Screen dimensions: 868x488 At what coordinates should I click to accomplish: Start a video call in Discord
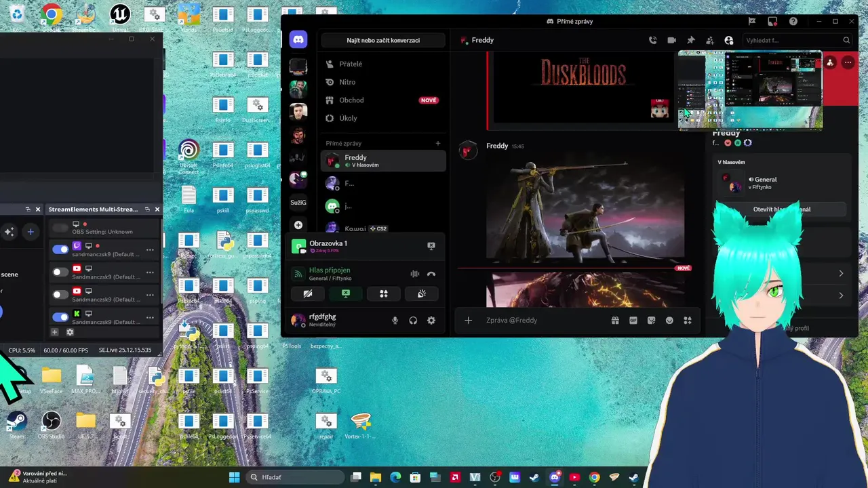point(671,40)
